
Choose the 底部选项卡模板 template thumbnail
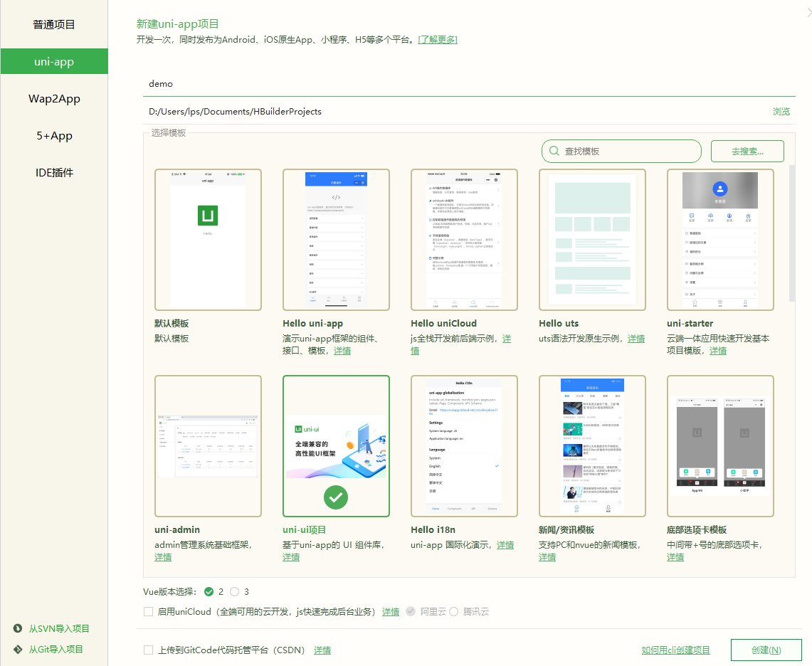720,446
